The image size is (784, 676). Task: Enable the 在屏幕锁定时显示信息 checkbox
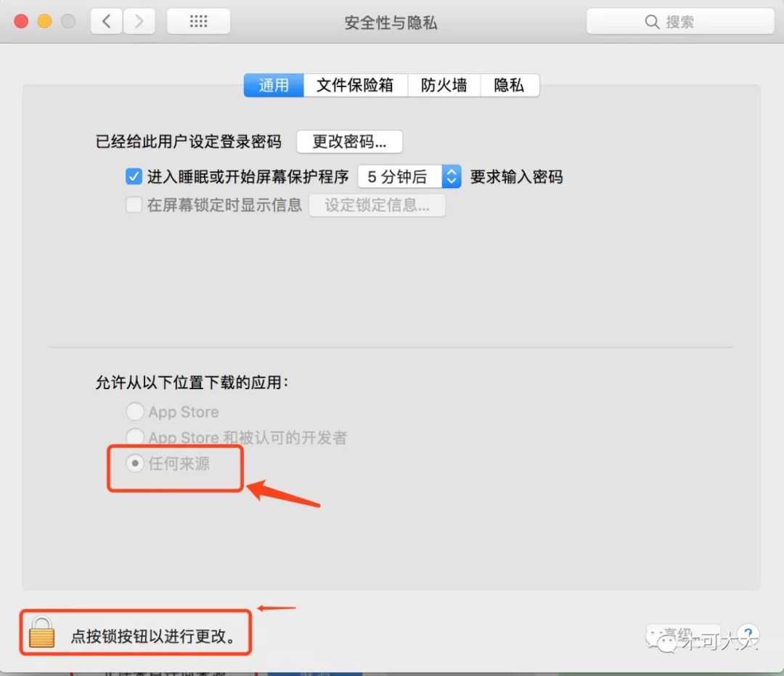[134, 205]
